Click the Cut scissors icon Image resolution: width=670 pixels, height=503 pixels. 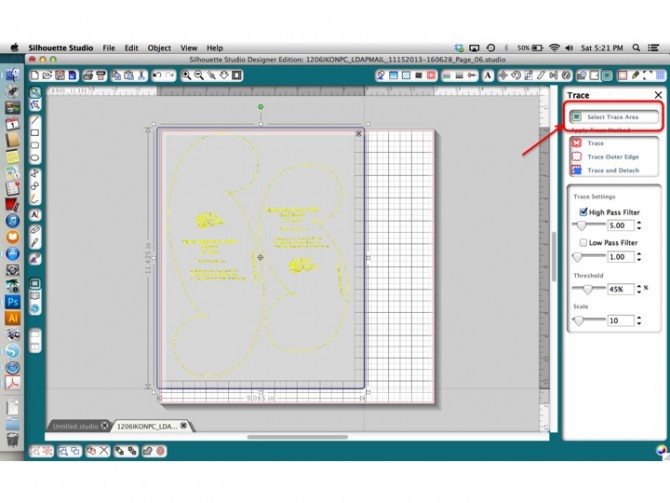pos(141,76)
